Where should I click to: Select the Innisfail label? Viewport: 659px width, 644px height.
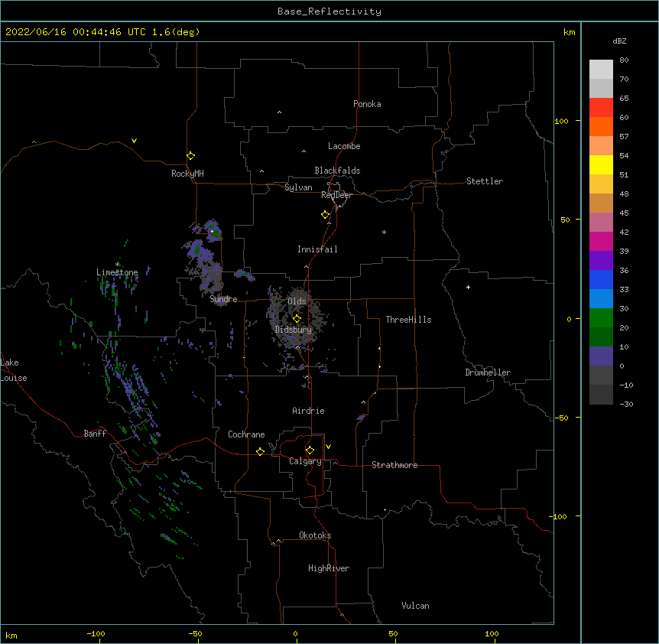[x=317, y=249]
